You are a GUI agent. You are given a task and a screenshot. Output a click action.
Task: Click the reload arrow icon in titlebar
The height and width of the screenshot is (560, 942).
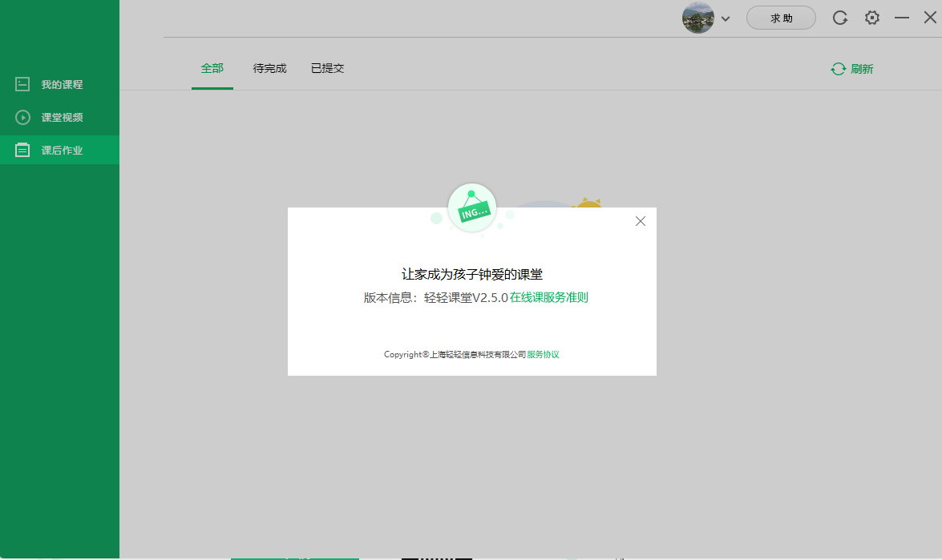tap(839, 17)
